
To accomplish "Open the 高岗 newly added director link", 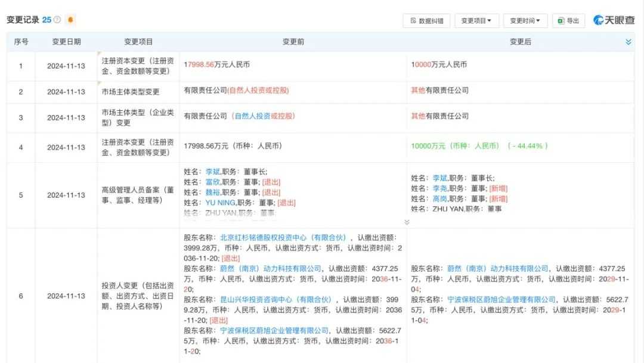I will 440,198.
